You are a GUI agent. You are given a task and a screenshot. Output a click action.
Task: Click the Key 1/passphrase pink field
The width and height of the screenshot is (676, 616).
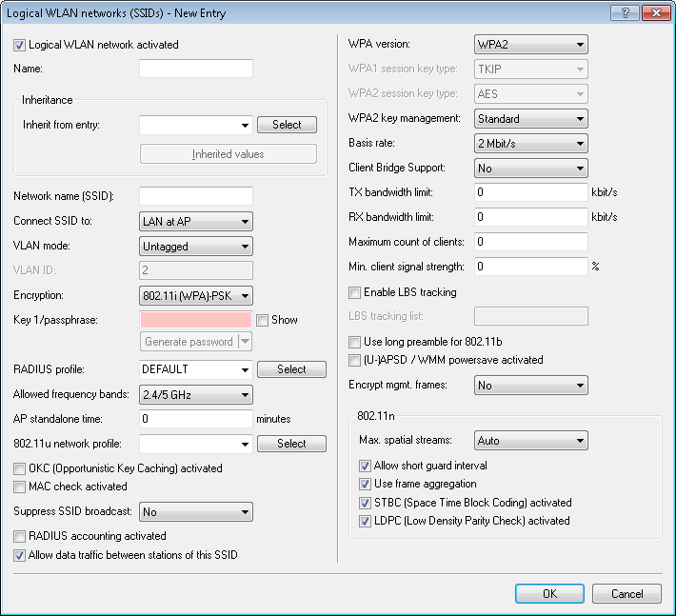coord(195,320)
